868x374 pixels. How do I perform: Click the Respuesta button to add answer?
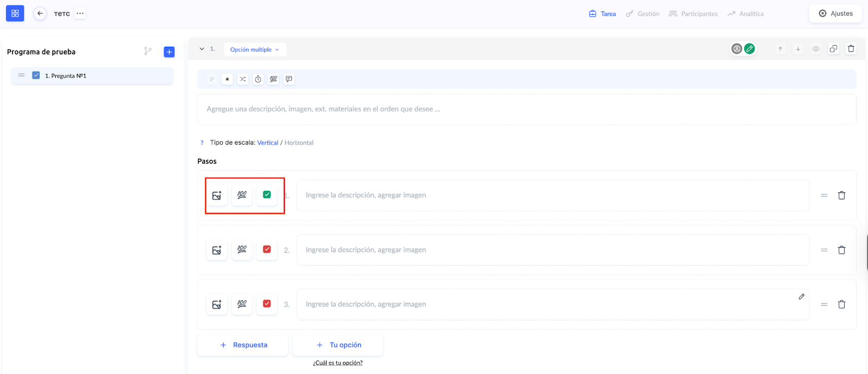click(243, 345)
